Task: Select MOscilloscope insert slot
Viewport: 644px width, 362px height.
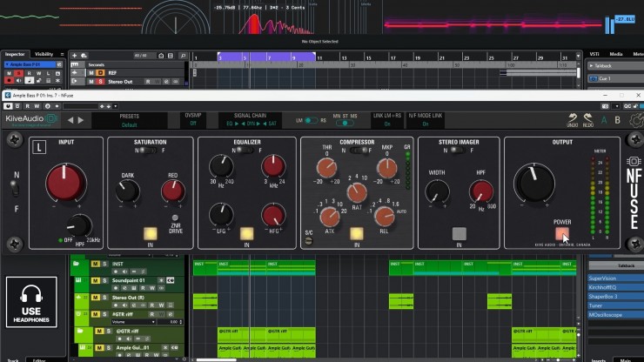Action: tap(615, 315)
